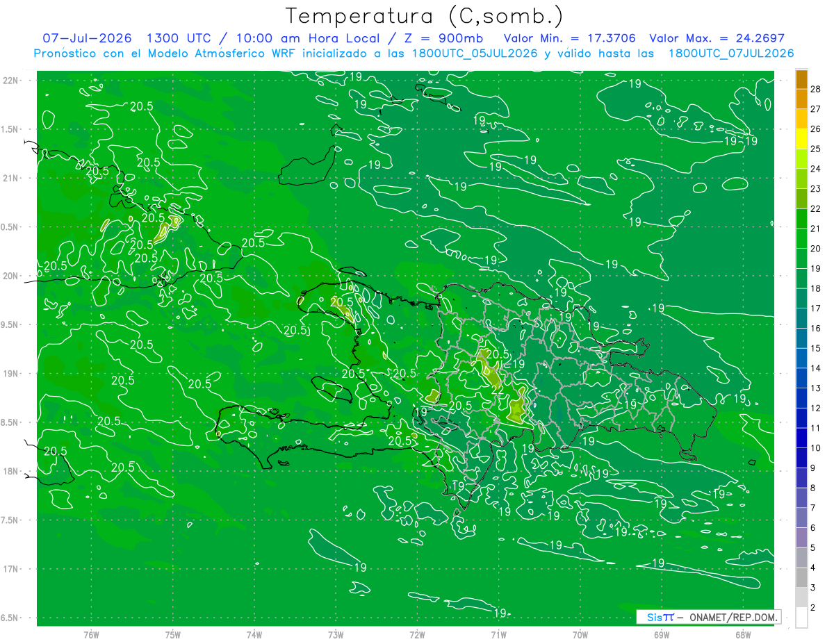This screenshot has height=644, width=834.
Task: Click the '1300 UTC' time text
Action: pyautogui.click(x=180, y=38)
